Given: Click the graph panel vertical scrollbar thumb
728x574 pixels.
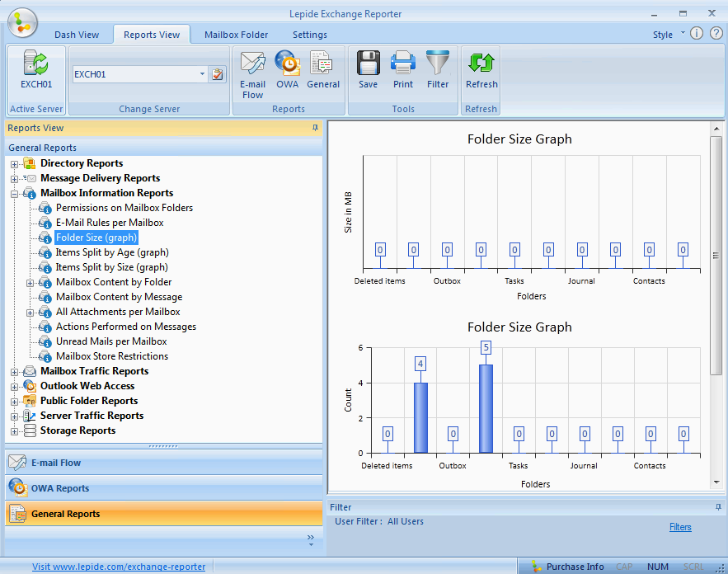Looking at the screenshot, I should click(716, 255).
